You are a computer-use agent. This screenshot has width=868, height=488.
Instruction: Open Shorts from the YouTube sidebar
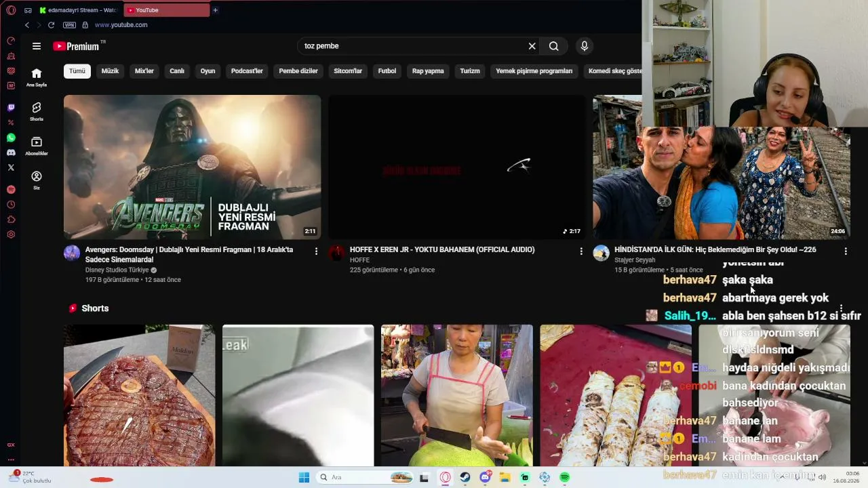click(37, 112)
